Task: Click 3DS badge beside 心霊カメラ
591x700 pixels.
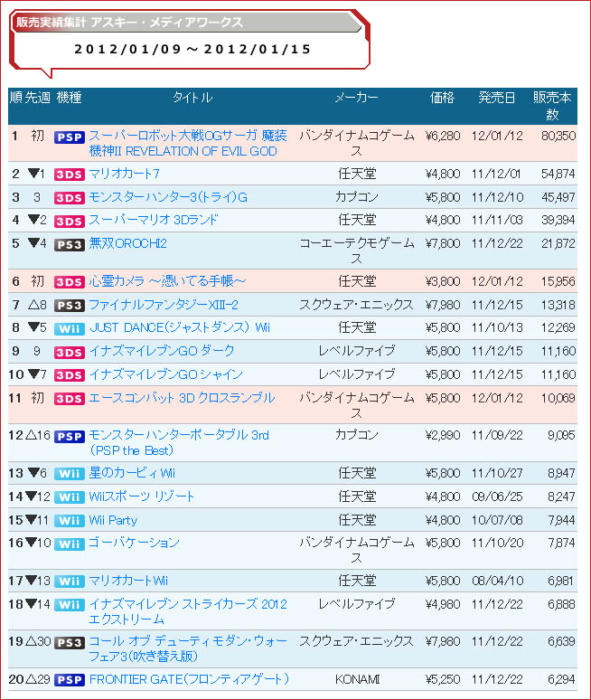Action: [x=70, y=282]
